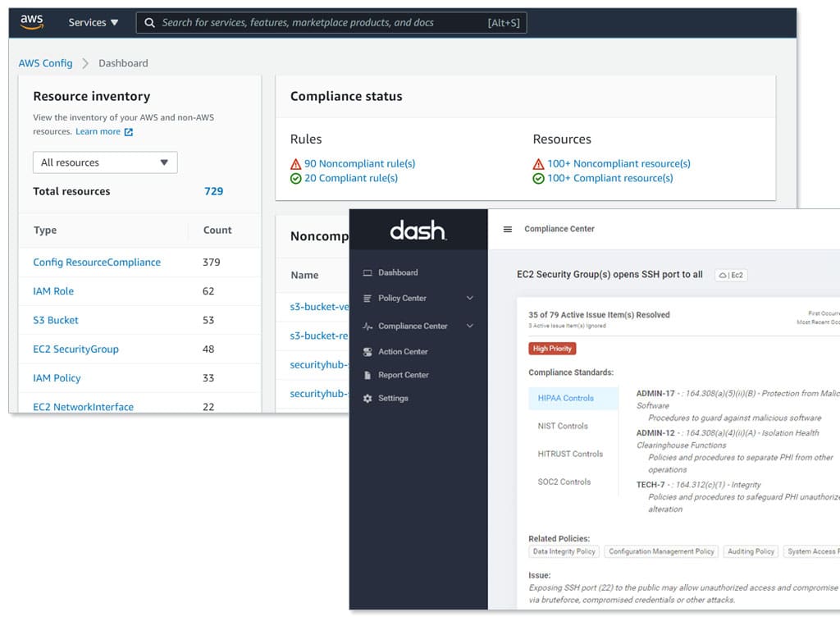The width and height of the screenshot is (840, 635).
Task: Toggle the Dash hamburger menu icon
Action: [x=507, y=230]
